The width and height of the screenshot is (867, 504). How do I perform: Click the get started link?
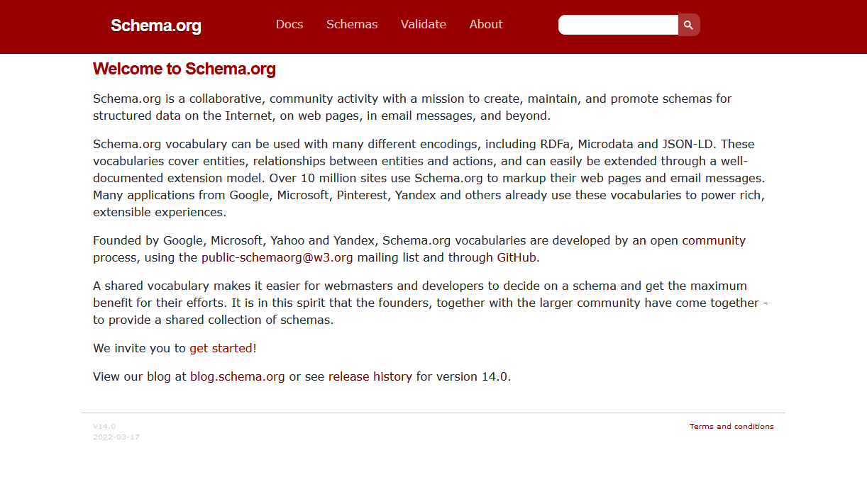coord(221,348)
